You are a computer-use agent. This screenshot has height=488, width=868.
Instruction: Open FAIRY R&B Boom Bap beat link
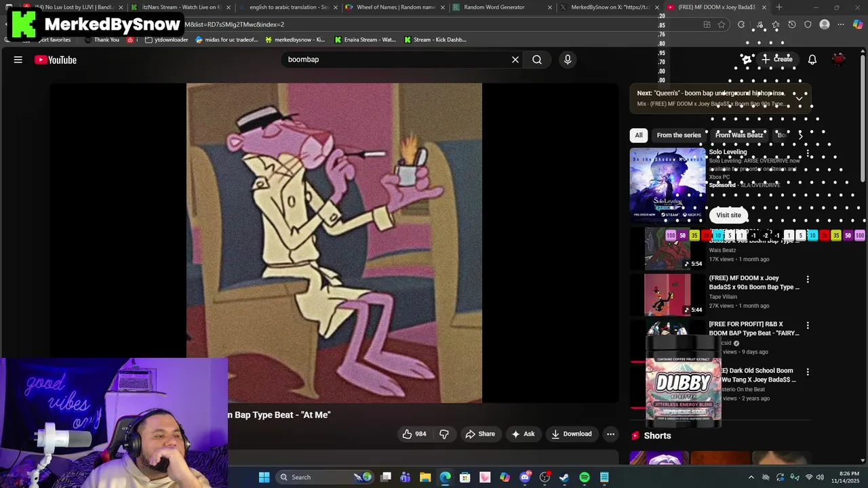point(754,329)
